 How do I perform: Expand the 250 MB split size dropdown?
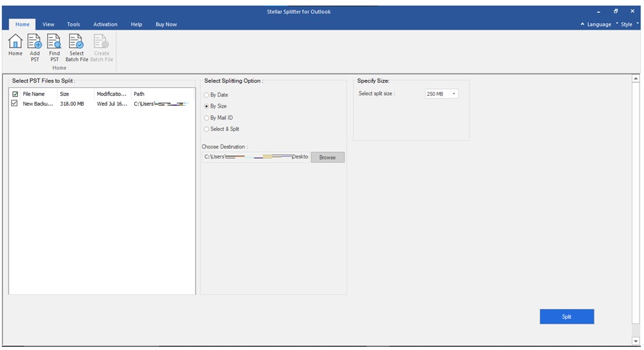(x=441, y=94)
